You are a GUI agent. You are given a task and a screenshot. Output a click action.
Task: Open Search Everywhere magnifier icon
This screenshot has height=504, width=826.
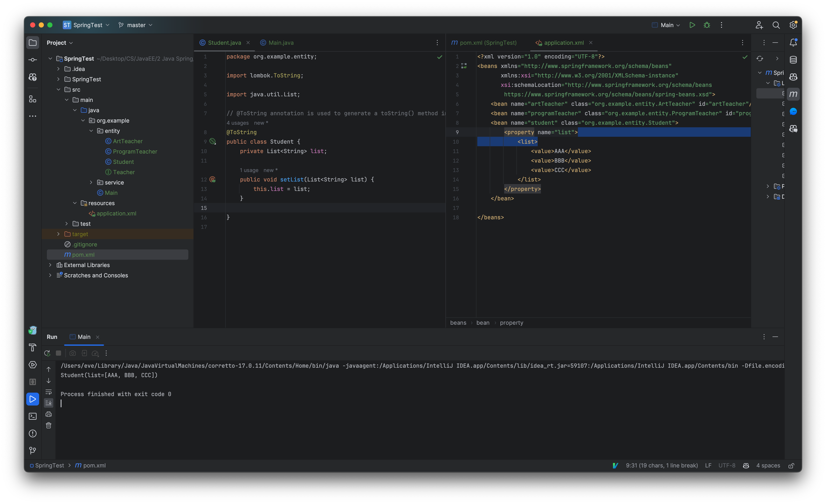(x=776, y=25)
